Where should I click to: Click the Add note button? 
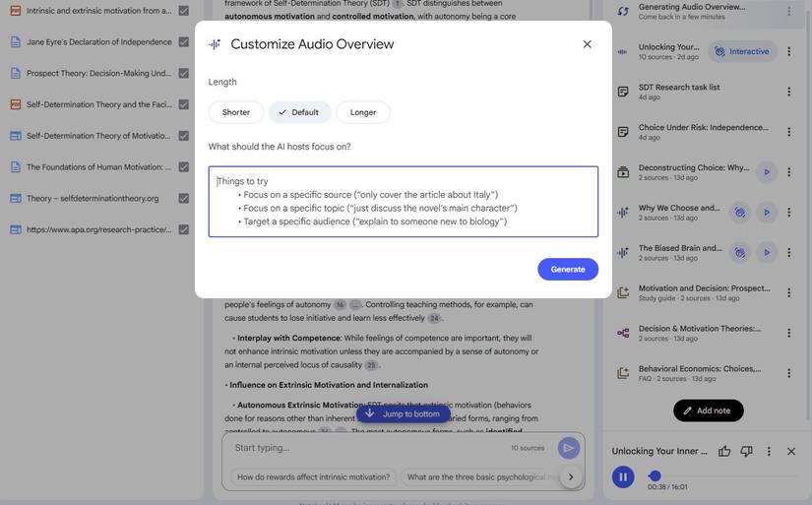(708, 410)
